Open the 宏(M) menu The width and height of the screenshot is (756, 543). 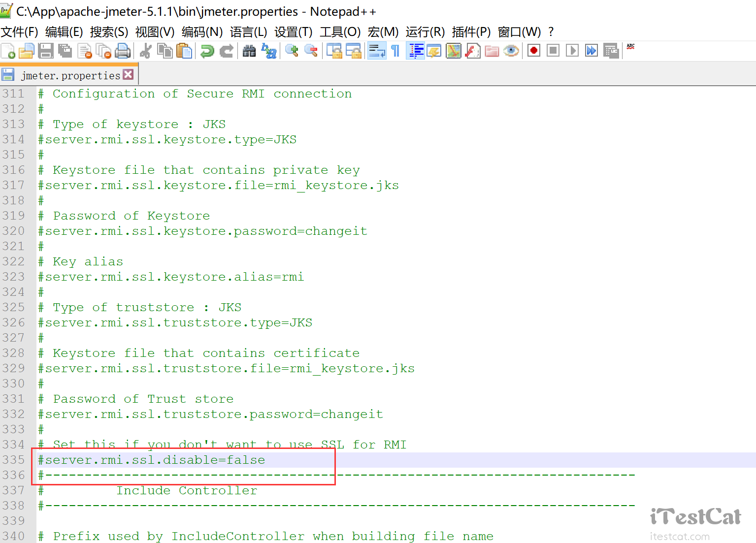click(383, 32)
